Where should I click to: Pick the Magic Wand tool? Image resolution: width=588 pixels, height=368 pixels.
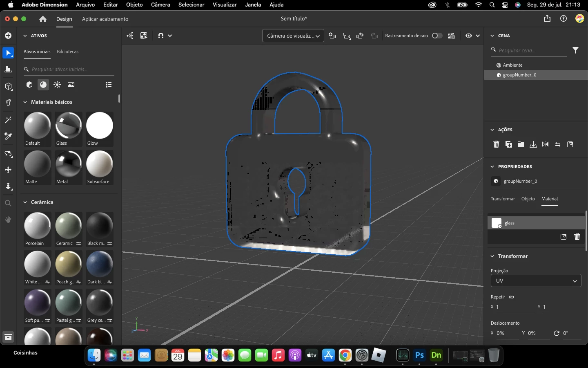coord(8,120)
